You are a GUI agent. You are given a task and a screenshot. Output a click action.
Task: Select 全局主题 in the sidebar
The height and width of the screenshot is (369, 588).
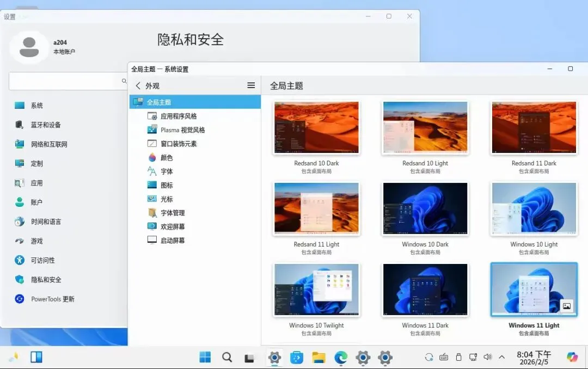[x=195, y=102]
